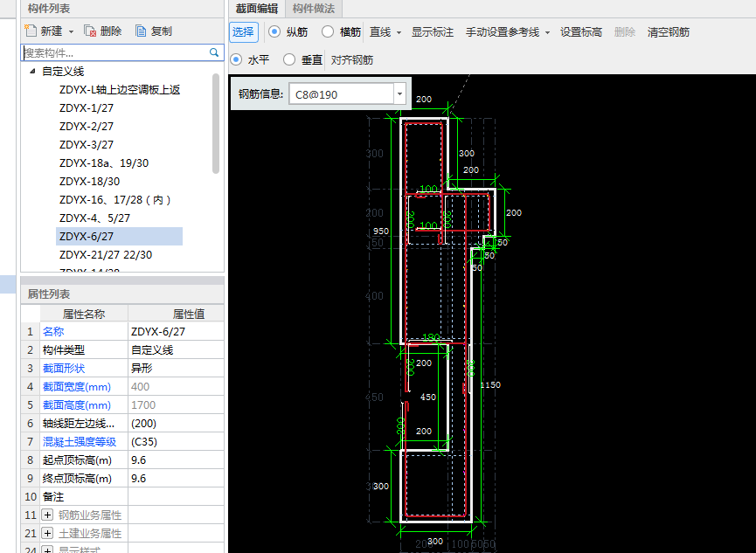Select component ZDYX-1/27
The image size is (756, 553).
click(87, 108)
